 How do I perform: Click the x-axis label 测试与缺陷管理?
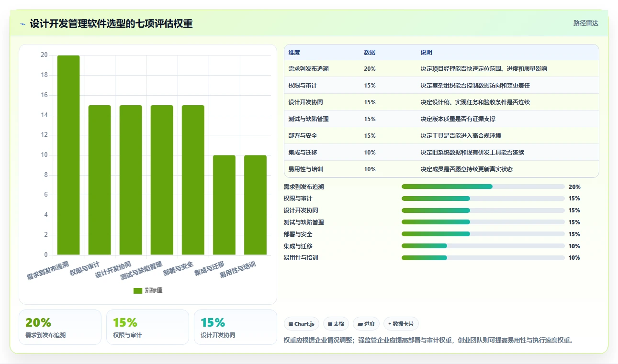(141, 271)
